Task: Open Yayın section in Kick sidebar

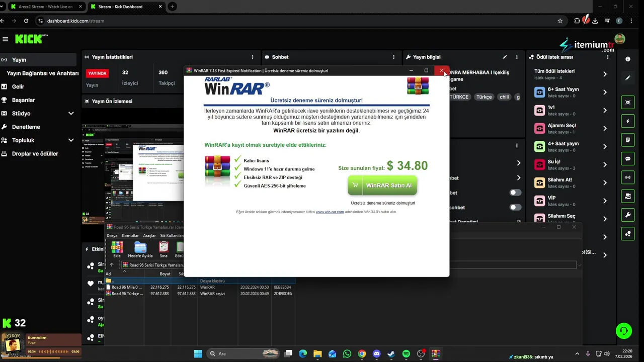Action: click(38, 59)
